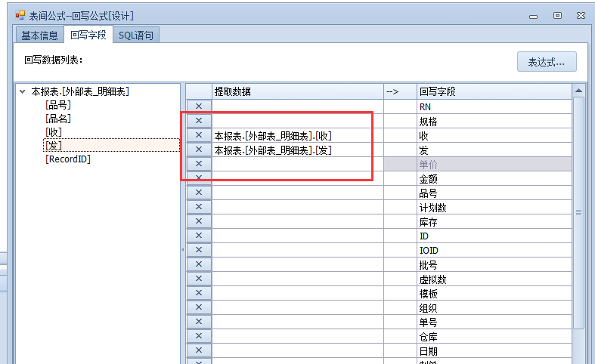The height and width of the screenshot is (364, 595).
Task: Click the 表达式... button
Action: click(546, 62)
